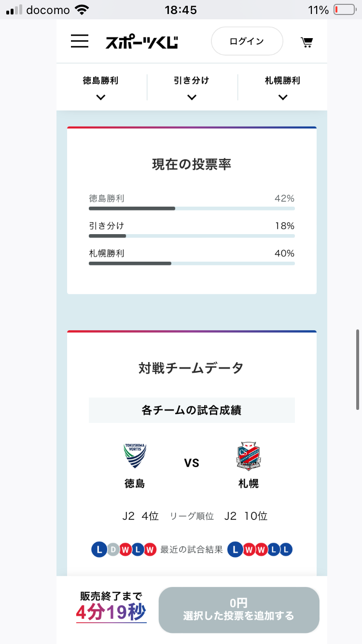Open the hamburger menu icon

pos(80,41)
